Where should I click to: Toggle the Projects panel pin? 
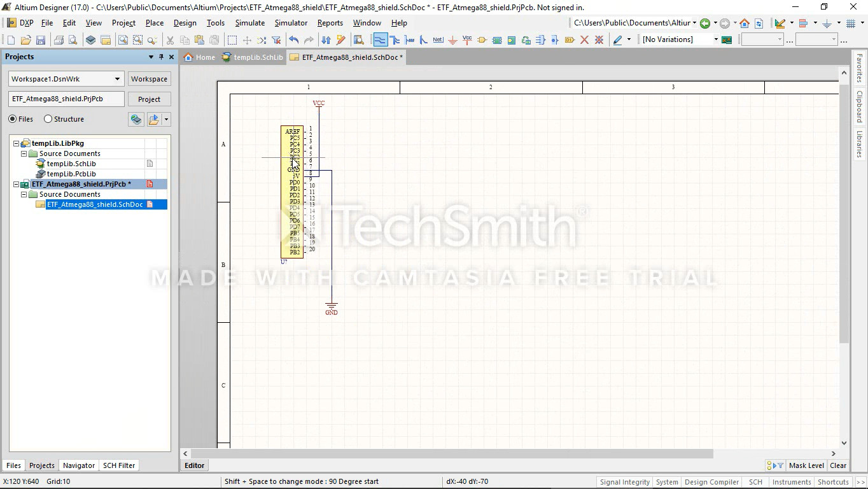coord(161,57)
